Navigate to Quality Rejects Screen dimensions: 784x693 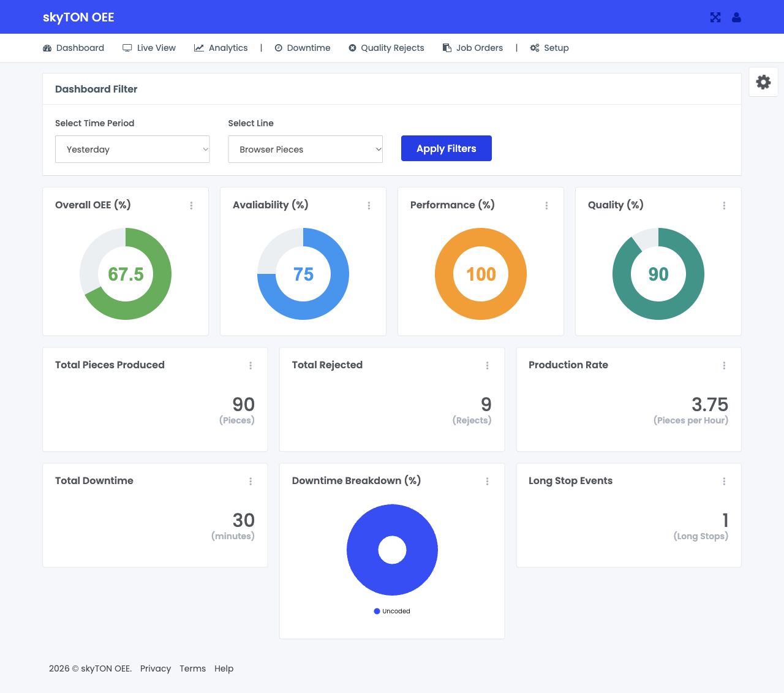click(x=386, y=48)
